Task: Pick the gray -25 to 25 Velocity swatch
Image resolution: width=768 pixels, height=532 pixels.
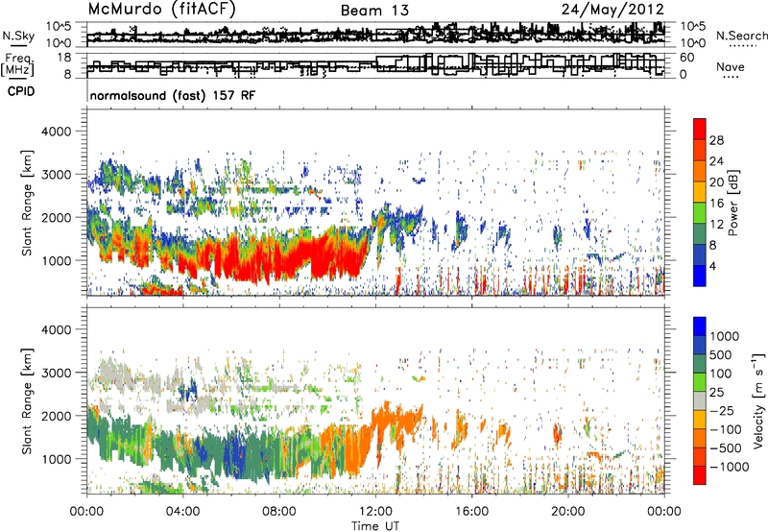Action: tap(700, 400)
